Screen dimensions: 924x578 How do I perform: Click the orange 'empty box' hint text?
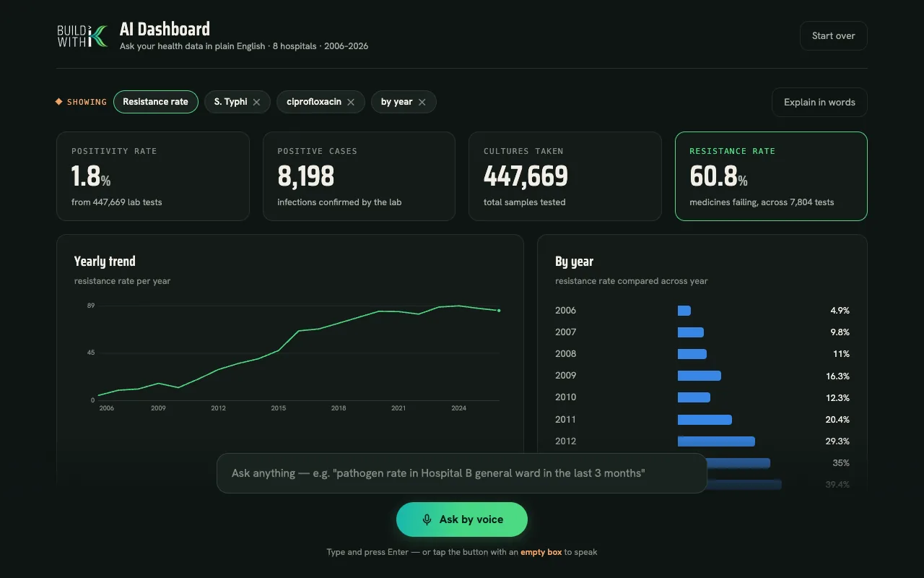click(541, 552)
